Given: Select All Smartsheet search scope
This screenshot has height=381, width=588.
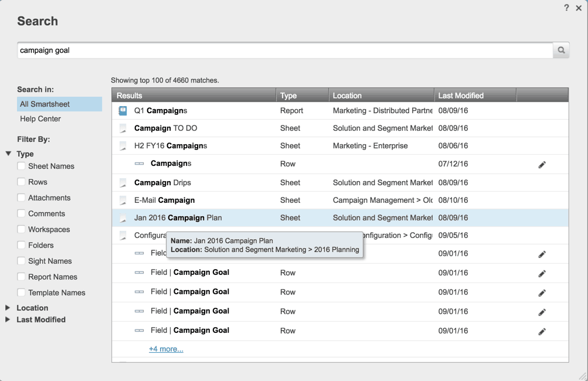Looking at the screenshot, I should pos(45,104).
